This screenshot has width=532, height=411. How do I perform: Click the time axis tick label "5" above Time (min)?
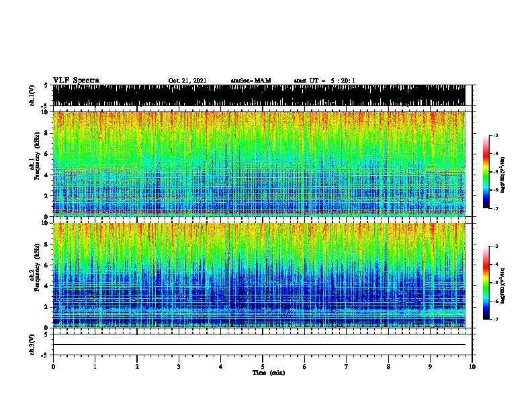[x=263, y=367]
